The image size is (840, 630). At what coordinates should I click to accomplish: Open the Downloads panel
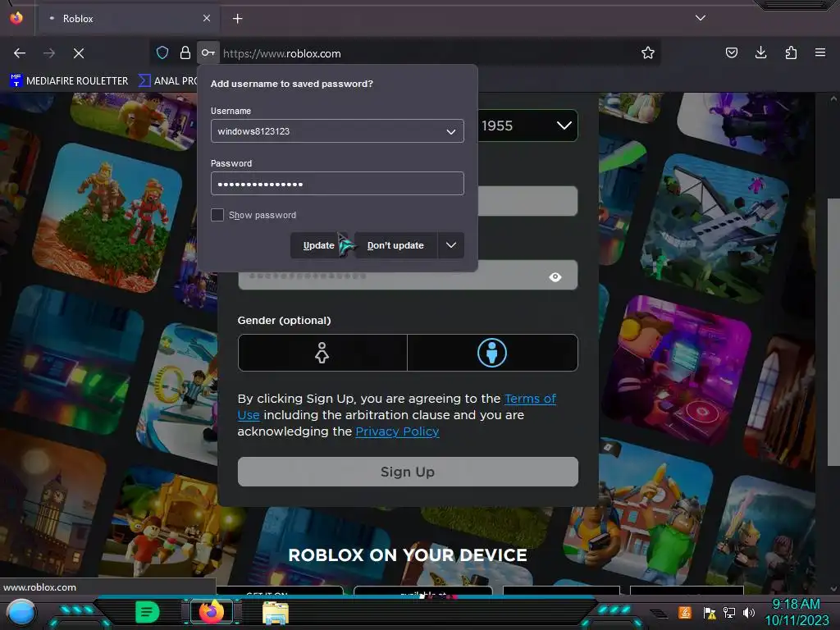click(x=760, y=52)
